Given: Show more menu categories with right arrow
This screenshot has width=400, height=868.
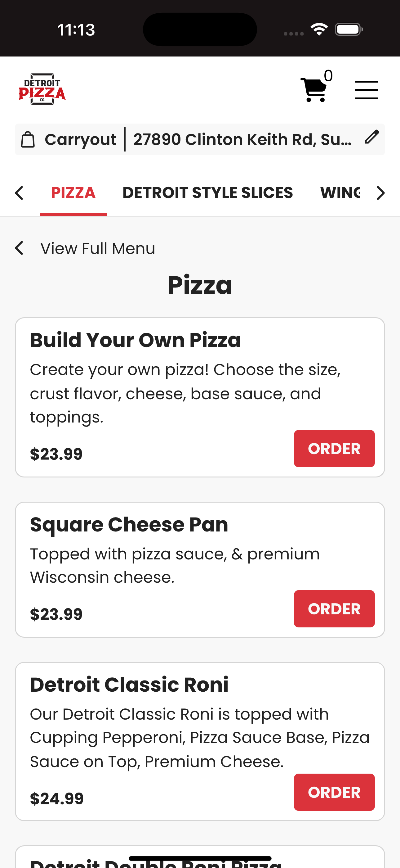Looking at the screenshot, I should point(380,193).
